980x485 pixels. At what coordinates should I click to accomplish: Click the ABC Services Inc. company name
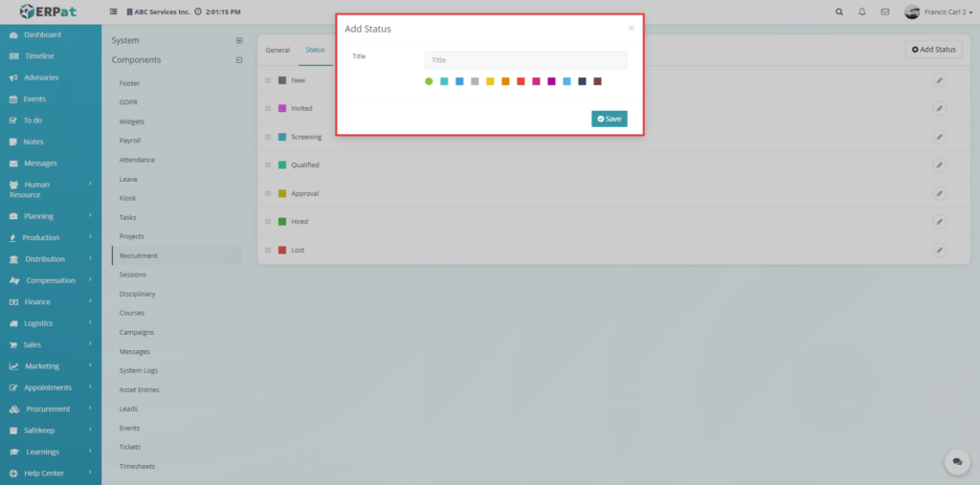click(162, 11)
